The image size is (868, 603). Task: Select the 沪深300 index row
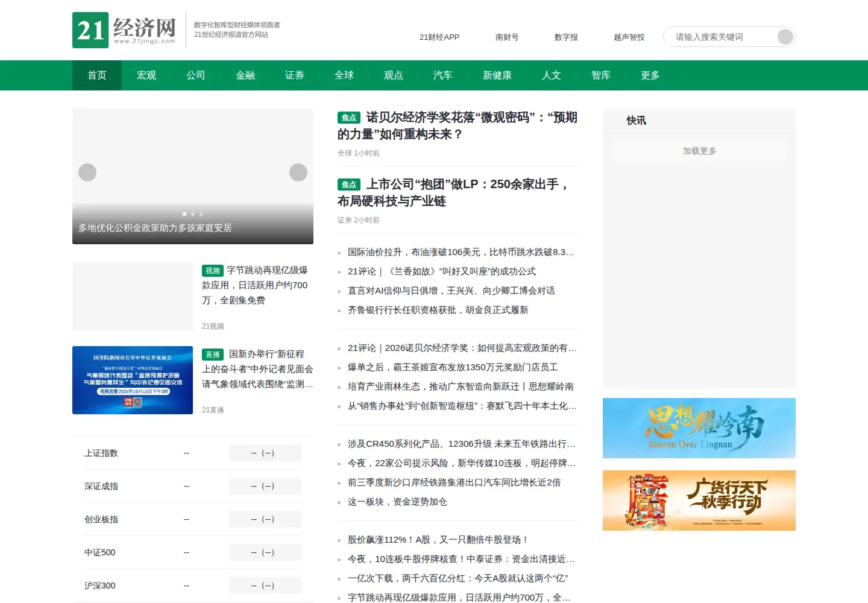click(x=193, y=586)
